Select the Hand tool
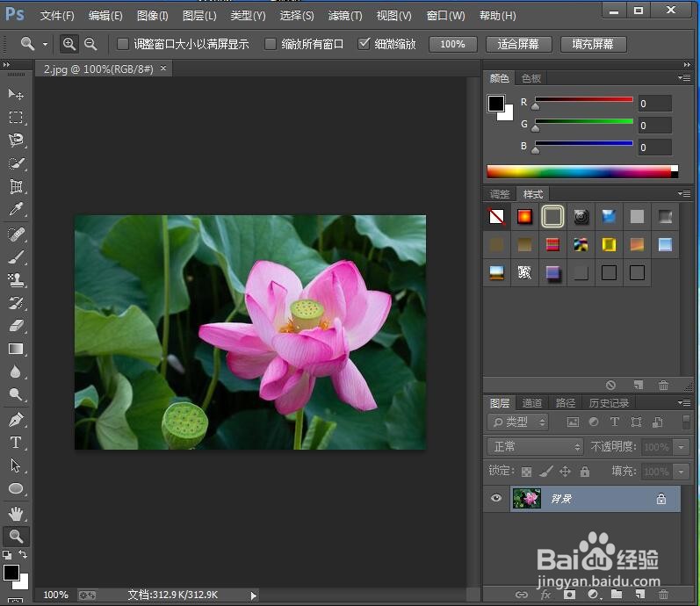The image size is (700, 606). [16, 514]
